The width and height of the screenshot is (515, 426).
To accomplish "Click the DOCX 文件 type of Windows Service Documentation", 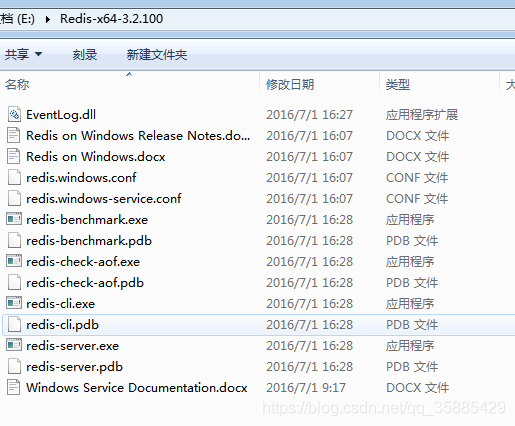I will (418, 388).
